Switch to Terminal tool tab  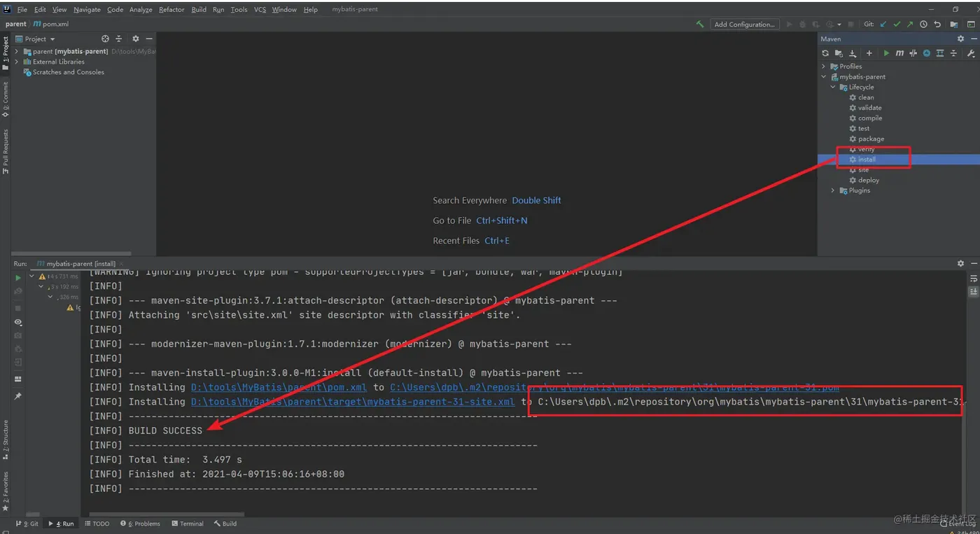click(188, 524)
